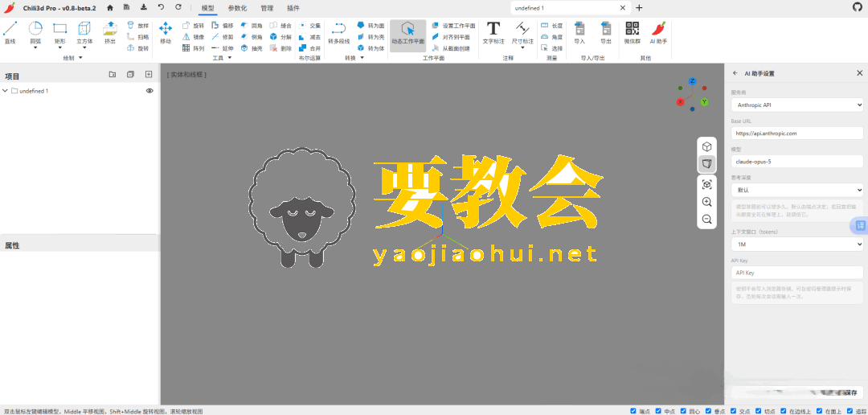Click the 删除 delete tool
868x415 pixels.
pos(280,49)
